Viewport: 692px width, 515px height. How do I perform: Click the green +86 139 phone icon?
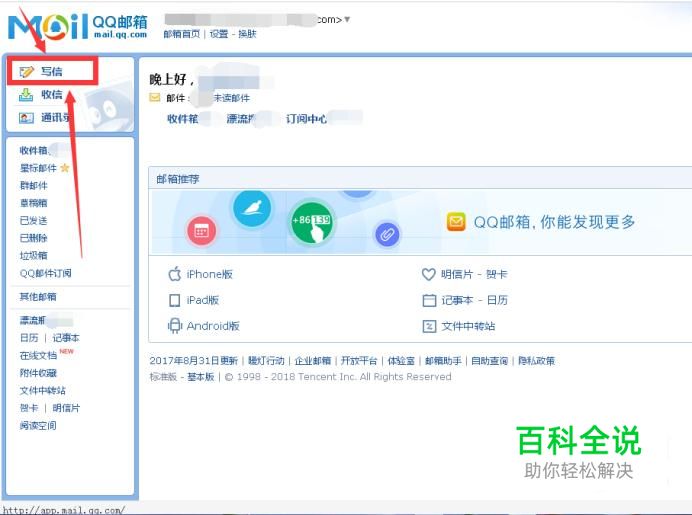pyautogui.click(x=312, y=223)
